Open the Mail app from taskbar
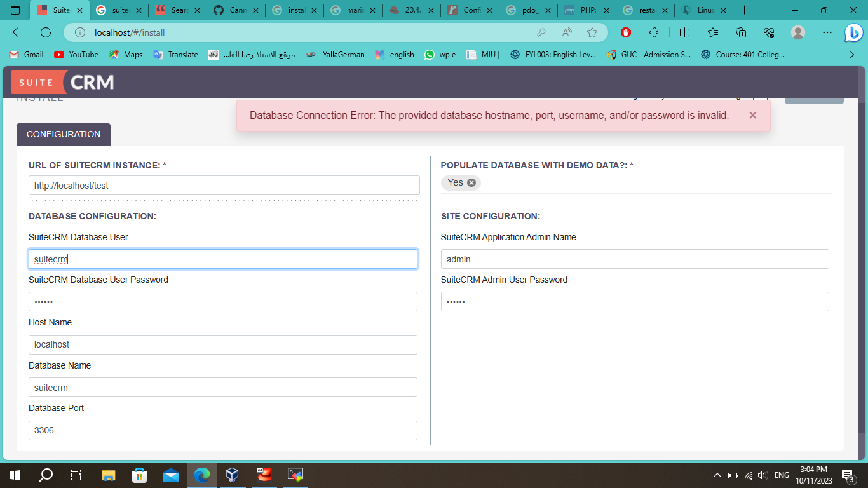The image size is (868, 488). coord(170,475)
